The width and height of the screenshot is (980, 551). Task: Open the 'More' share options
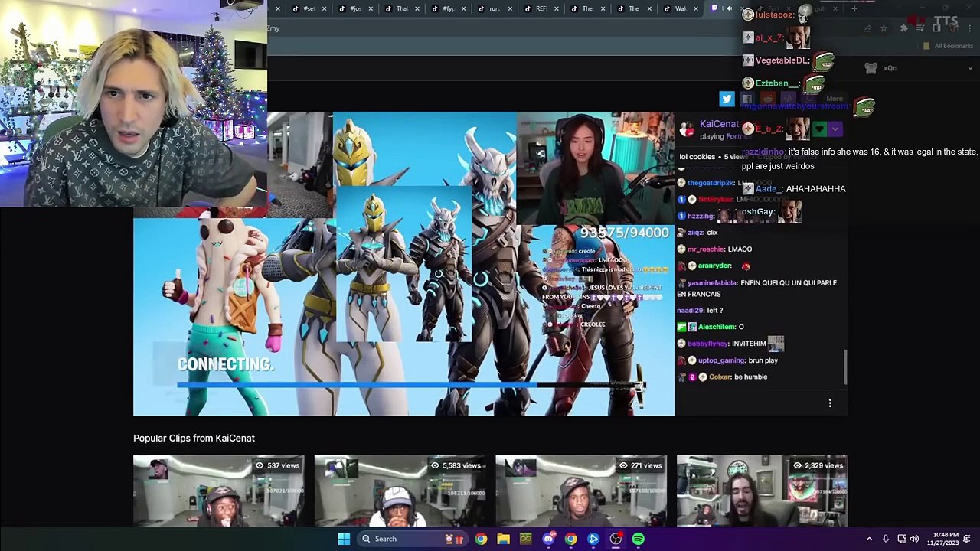[x=835, y=99]
